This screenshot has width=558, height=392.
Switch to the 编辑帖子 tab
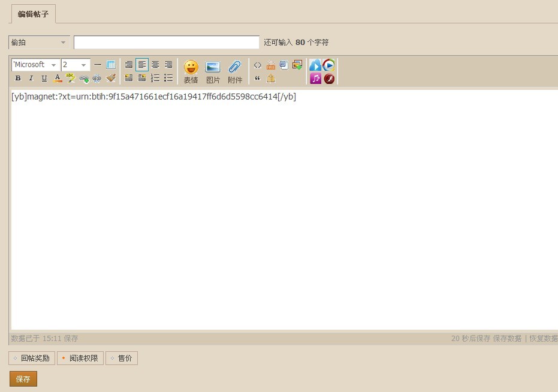click(34, 13)
